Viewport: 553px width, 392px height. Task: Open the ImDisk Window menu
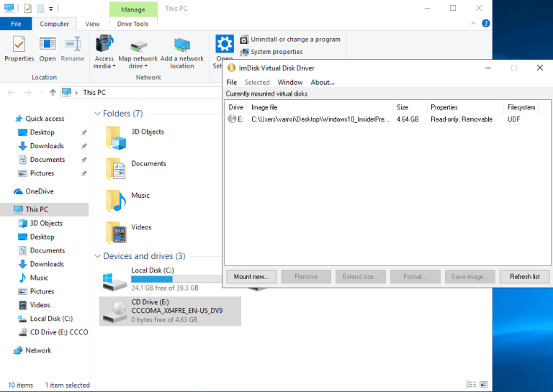(290, 83)
